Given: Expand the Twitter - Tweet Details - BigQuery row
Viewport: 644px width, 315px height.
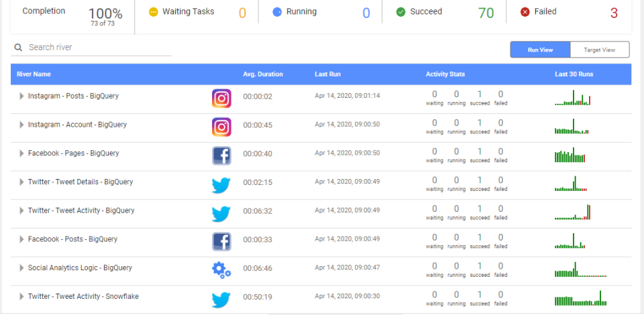Looking at the screenshot, I should [21, 182].
